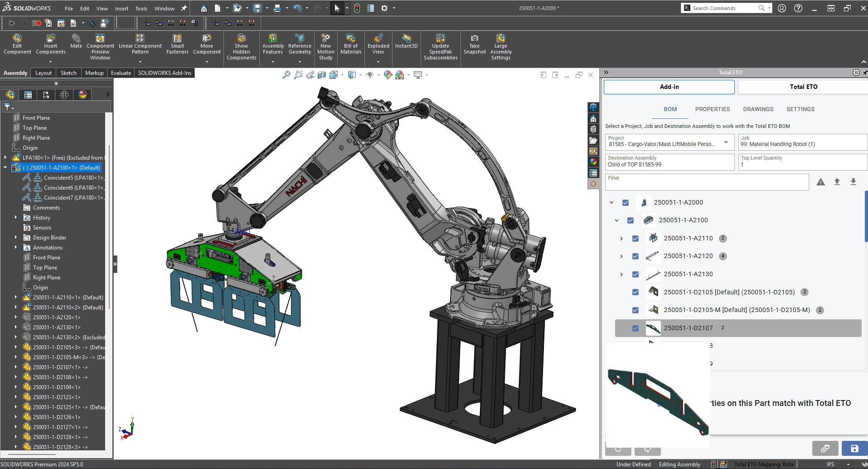
Task: Uncheck the 250051-1-A2110 BOM entry
Action: pos(635,238)
